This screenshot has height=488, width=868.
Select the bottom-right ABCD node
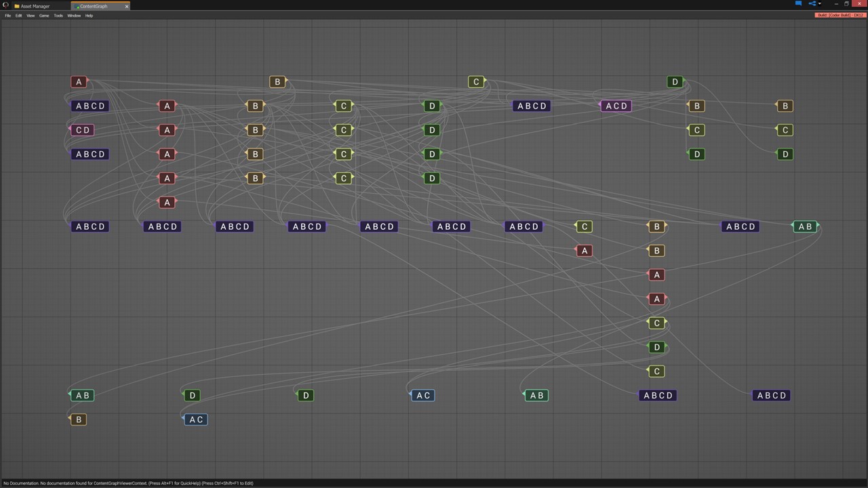(771, 395)
